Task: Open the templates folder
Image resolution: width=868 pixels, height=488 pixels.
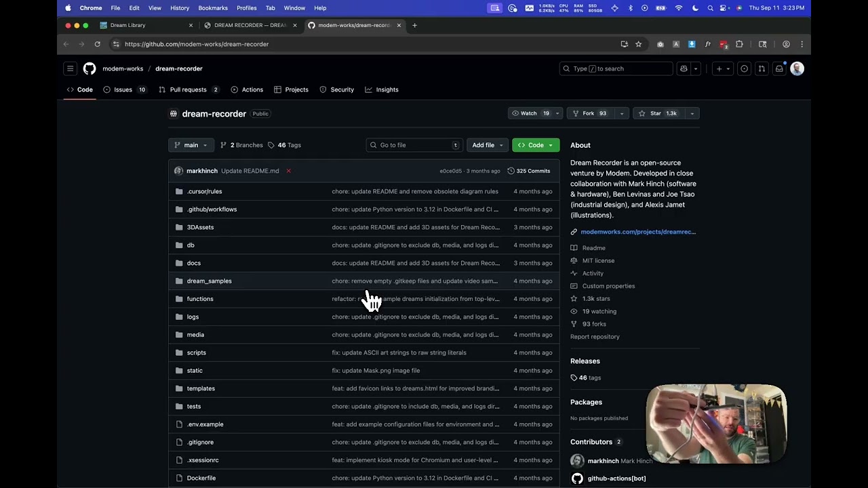Action: [x=201, y=388]
